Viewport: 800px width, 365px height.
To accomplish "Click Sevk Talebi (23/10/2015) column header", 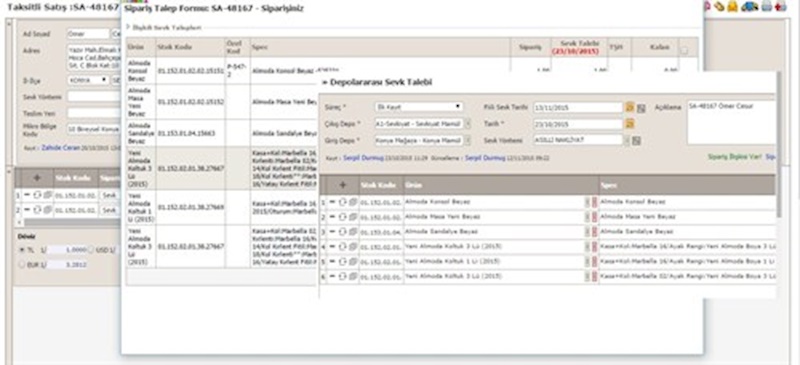I will click(579, 46).
